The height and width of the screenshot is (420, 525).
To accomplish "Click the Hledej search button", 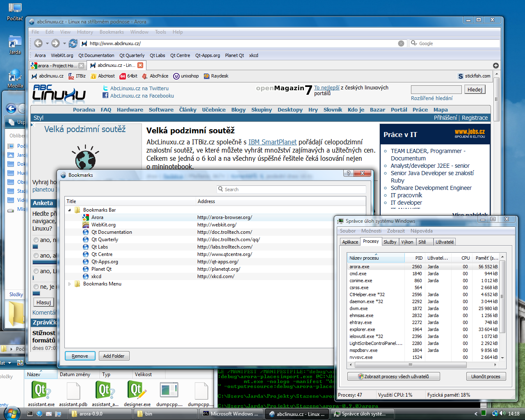I will point(475,89).
